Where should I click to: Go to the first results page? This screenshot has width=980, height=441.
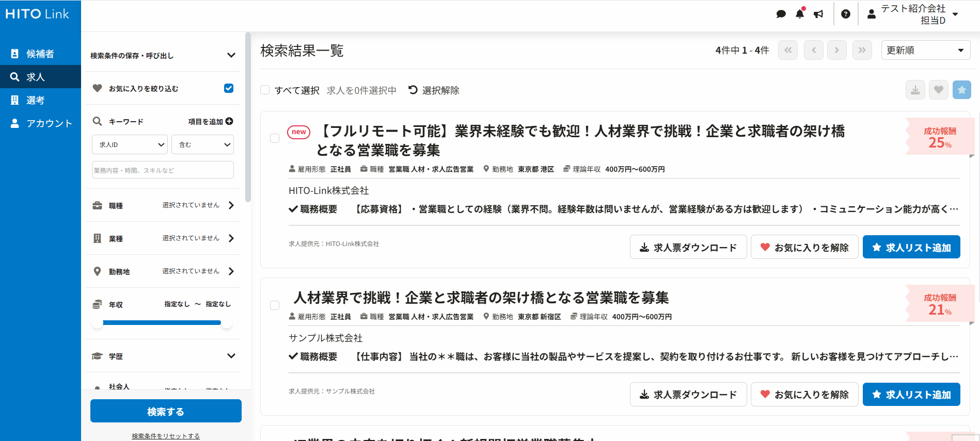(x=788, y=50)
